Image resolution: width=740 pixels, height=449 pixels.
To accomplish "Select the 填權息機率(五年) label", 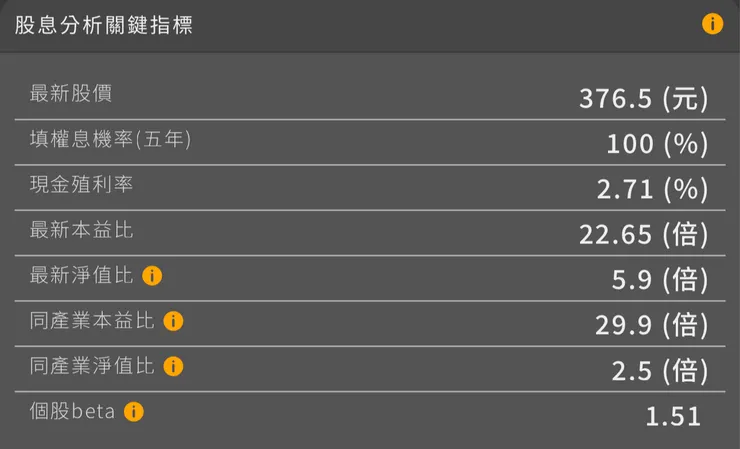I will (110, 139).
